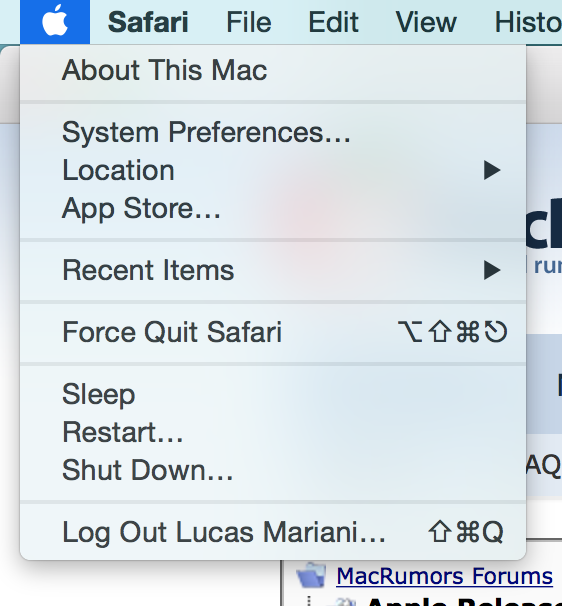Log Out Lucas Mariani
This screenshot has height=606, width=562.
[273, 532]
